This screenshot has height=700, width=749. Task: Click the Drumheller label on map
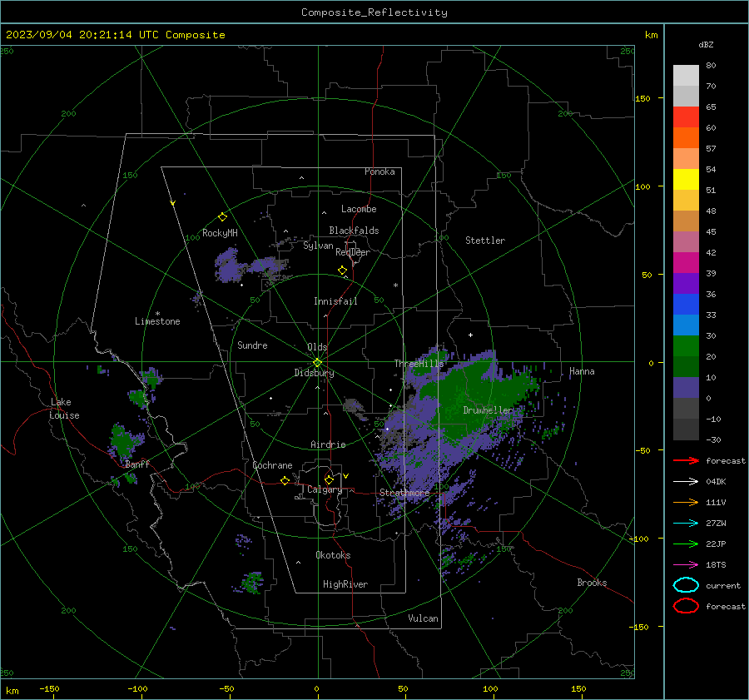tap(488, 410)
